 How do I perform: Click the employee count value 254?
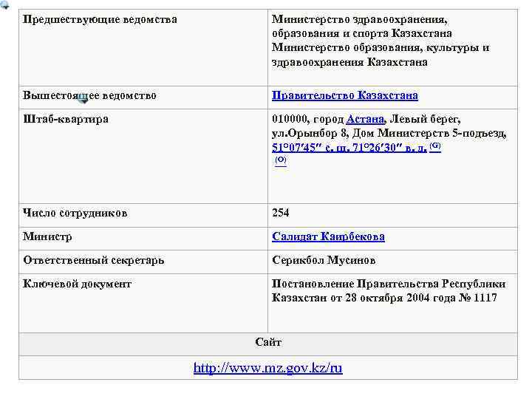281,213
